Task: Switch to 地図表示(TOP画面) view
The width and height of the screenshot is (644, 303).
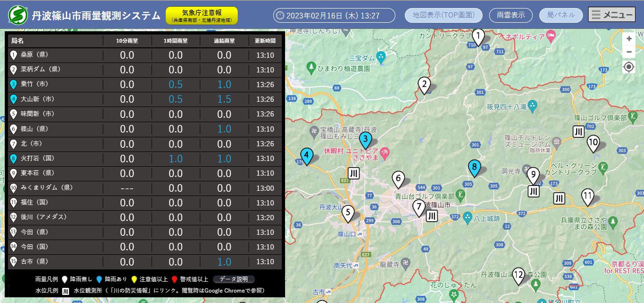Action: 443,15
